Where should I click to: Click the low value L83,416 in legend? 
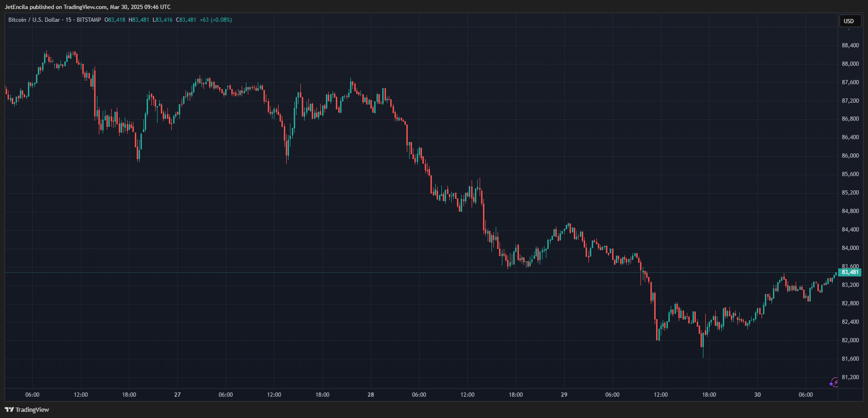click(x=162, y=20)
